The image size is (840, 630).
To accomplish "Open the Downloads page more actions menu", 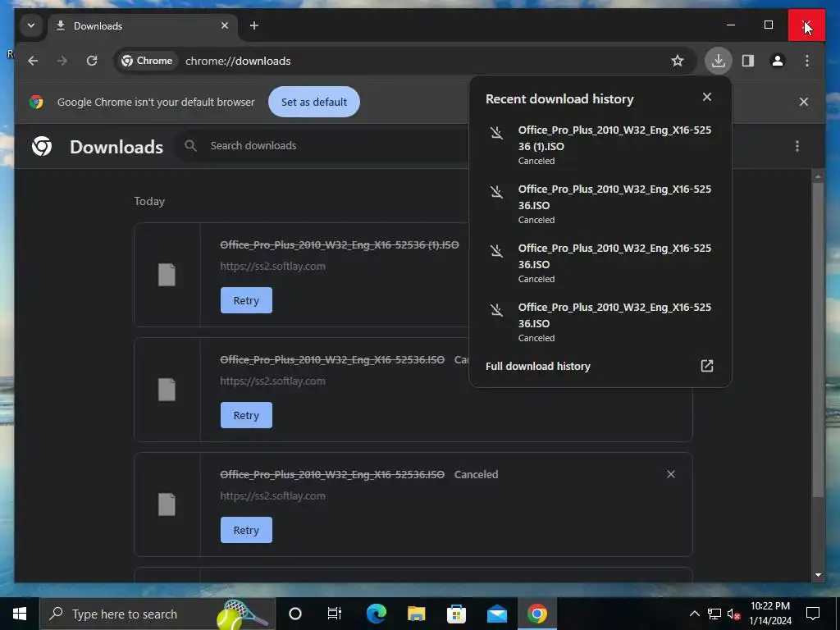I will [x=797, y=146].
